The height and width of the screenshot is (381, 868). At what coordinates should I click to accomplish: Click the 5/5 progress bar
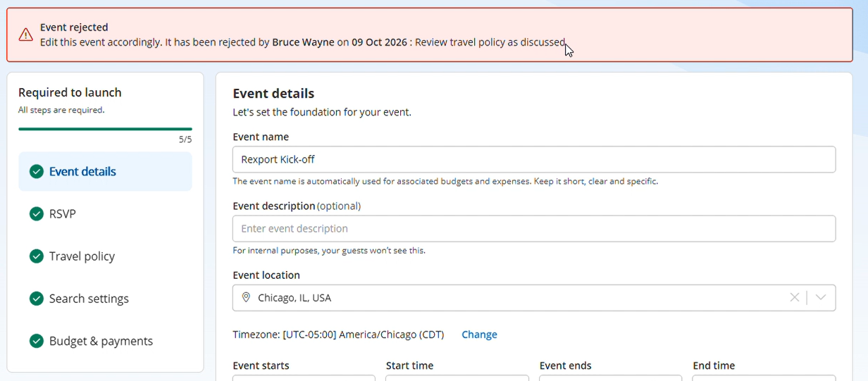point(105,129)
